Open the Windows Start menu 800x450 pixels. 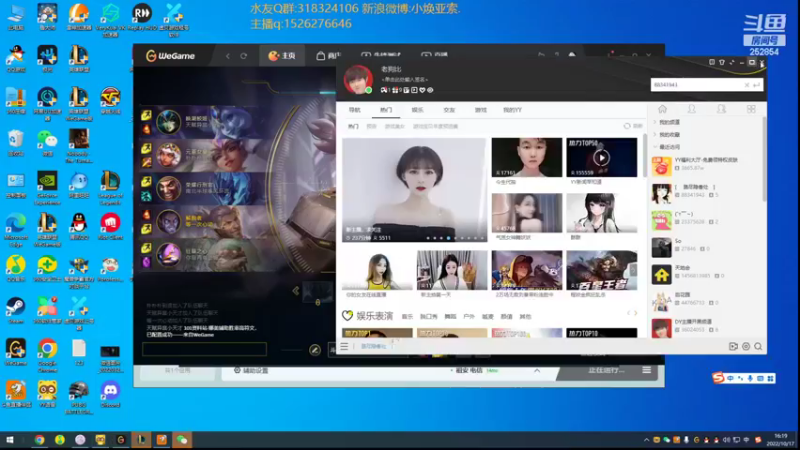pyautogui.click(x=10, y=440)
